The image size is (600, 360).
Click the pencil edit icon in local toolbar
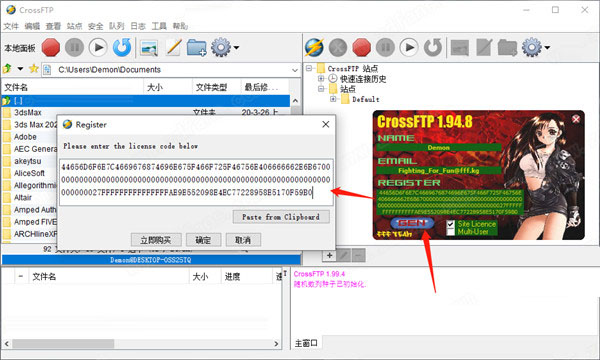pyautogui.click(x=173, y=48)
